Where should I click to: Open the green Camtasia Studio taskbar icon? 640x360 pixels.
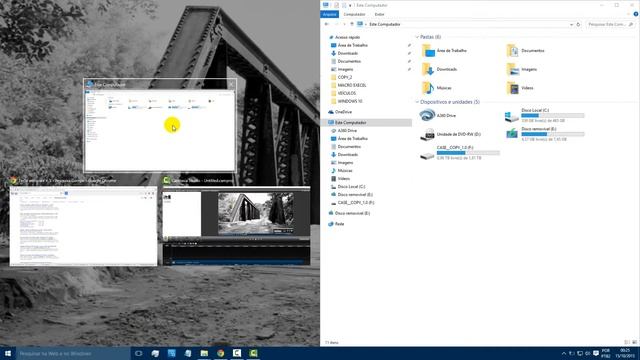click(x=253, y=353)
